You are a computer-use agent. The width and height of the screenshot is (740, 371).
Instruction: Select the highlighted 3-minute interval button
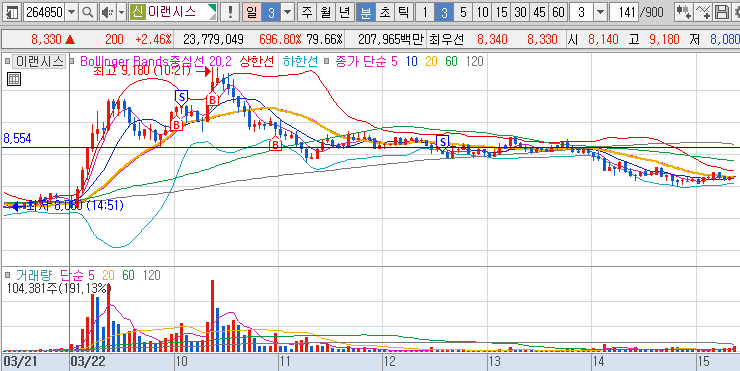(444, 12)
